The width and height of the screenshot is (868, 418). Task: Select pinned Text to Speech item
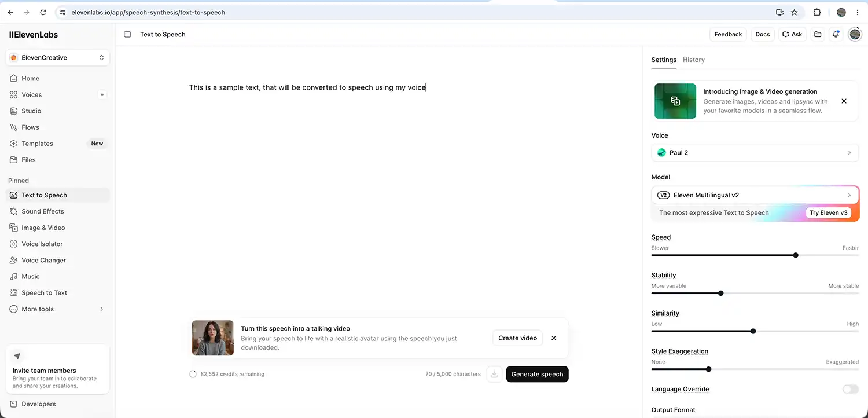(57, 195)
